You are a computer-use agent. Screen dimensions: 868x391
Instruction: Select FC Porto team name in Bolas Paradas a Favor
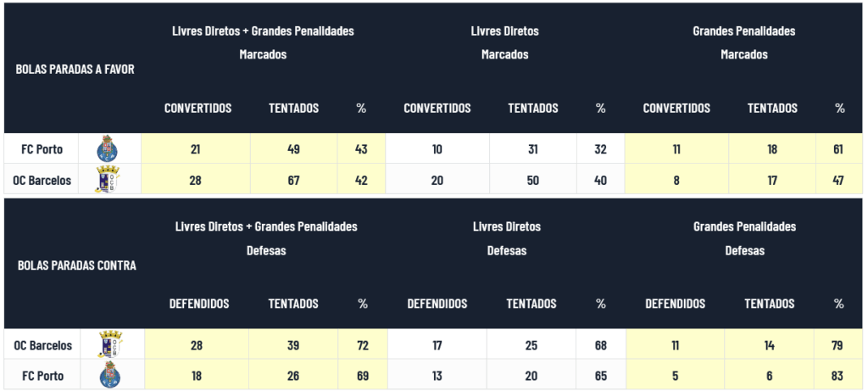tap(42, 149)
